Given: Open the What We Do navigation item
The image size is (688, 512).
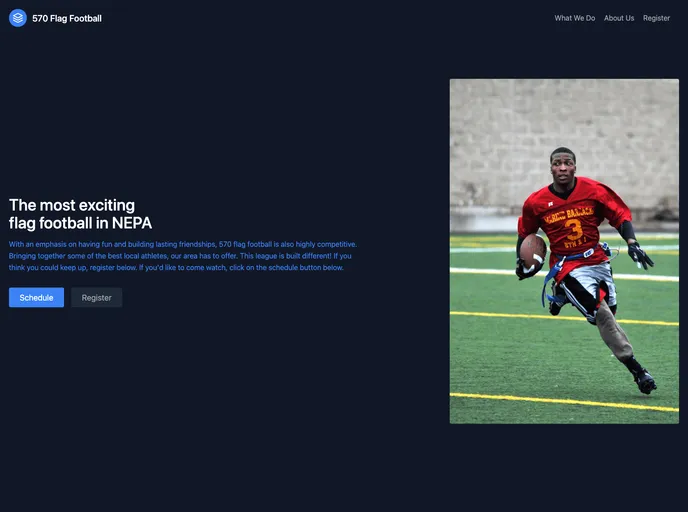Looking at the screenshot, I should pos(574,18).
